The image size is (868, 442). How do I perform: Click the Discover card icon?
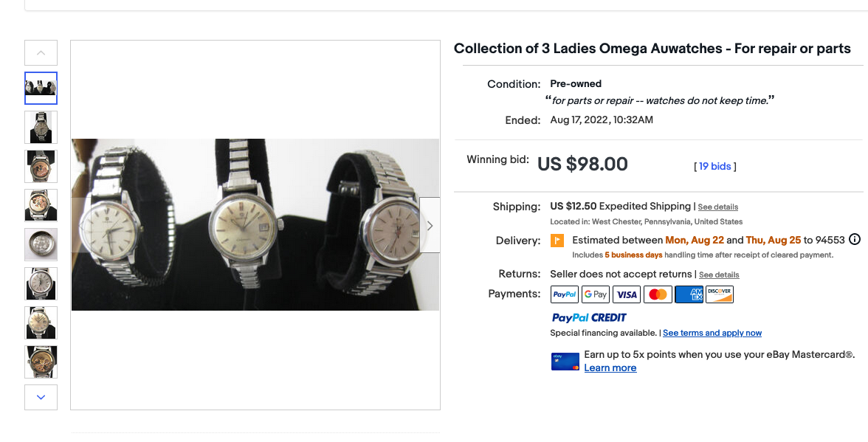(719, 294)
